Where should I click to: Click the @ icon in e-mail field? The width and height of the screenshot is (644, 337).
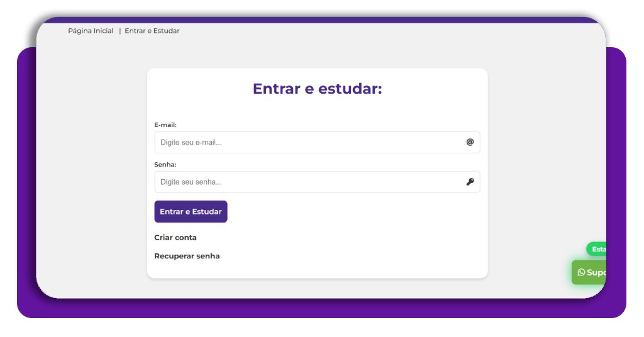pos(470,142)
